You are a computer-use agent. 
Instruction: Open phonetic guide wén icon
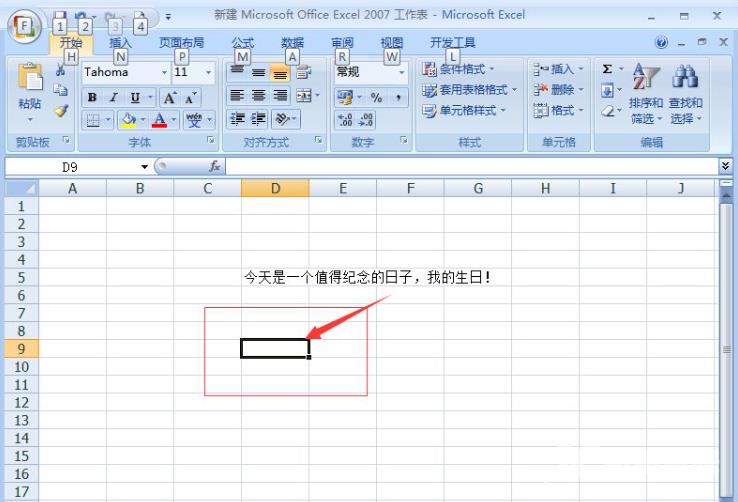[x=194, y=120]
